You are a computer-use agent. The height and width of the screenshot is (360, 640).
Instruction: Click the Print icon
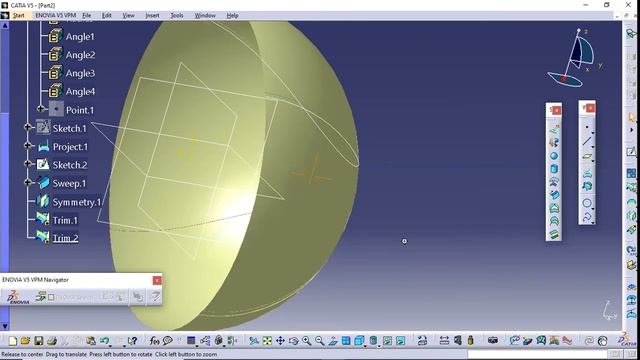click(x=52, y=341)
